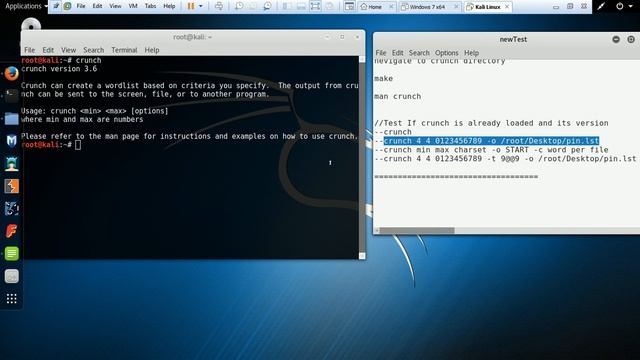Maximize the terminal window

pyautogui.click(x=342, y=37)
